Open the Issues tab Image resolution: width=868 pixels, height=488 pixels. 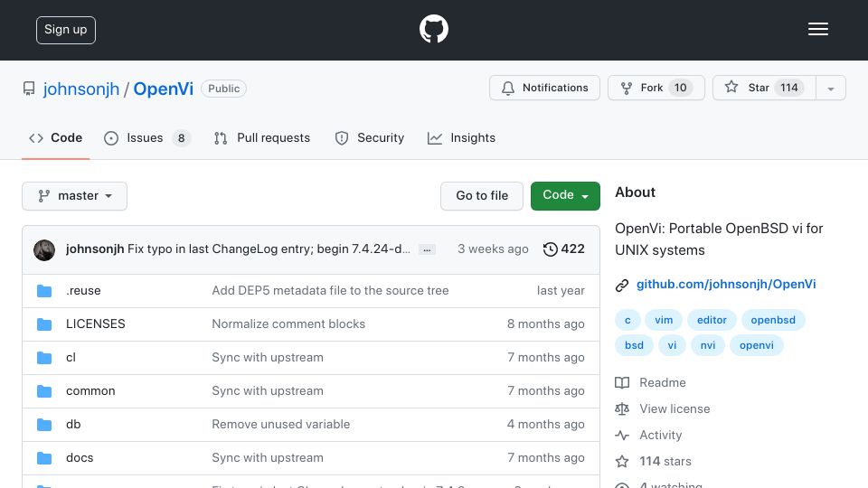(x=147, y=137)
